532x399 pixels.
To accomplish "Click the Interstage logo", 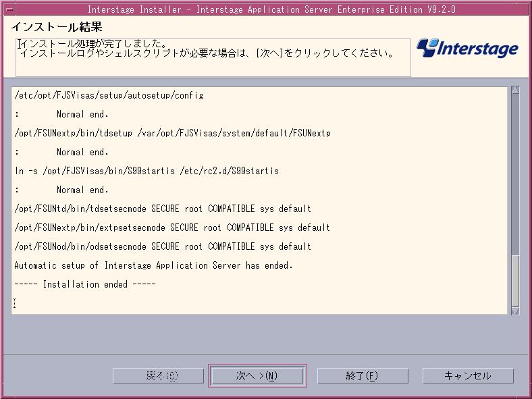I will pyautogui.click(x=467, y=49).
